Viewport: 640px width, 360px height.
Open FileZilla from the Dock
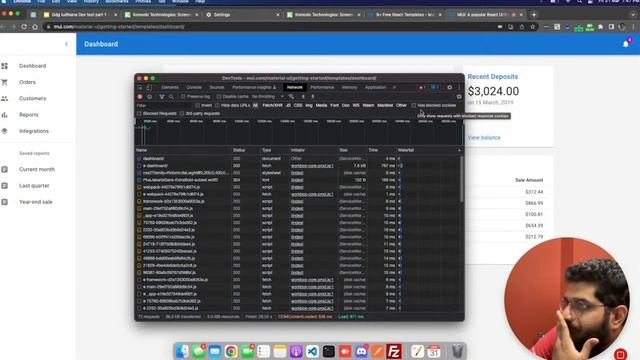click(x=394, y=351)
